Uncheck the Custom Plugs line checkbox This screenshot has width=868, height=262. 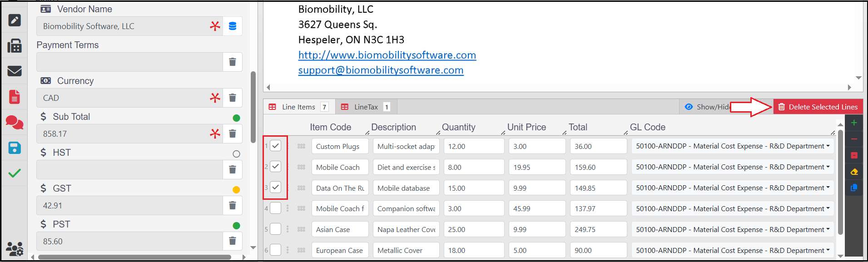click(x=276, y=146)
